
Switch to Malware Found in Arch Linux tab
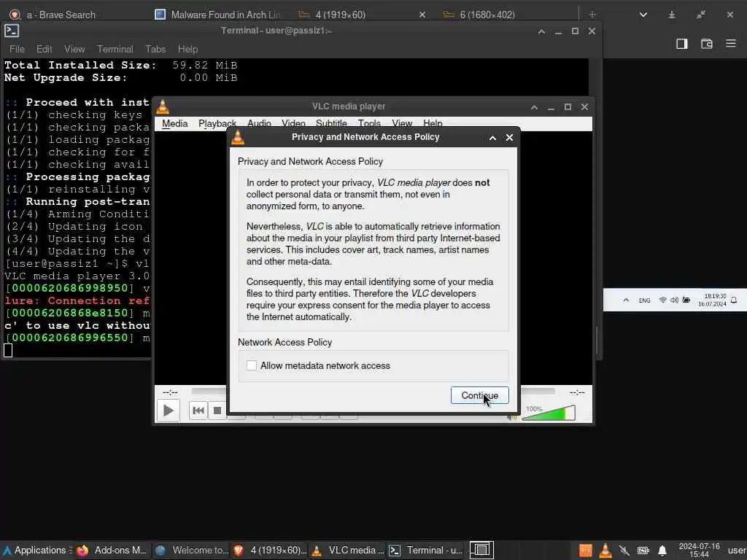pyautogui.click(x=218, y=15)
